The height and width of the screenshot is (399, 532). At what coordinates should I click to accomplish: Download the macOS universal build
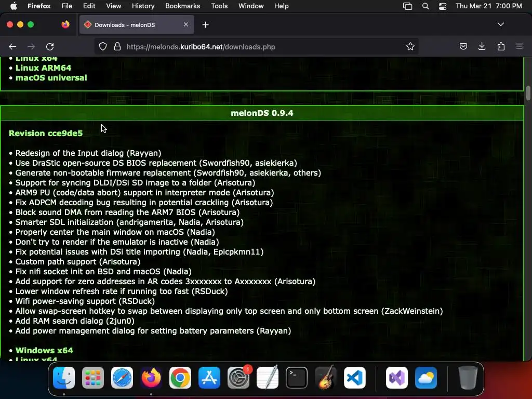click(51, 78)
